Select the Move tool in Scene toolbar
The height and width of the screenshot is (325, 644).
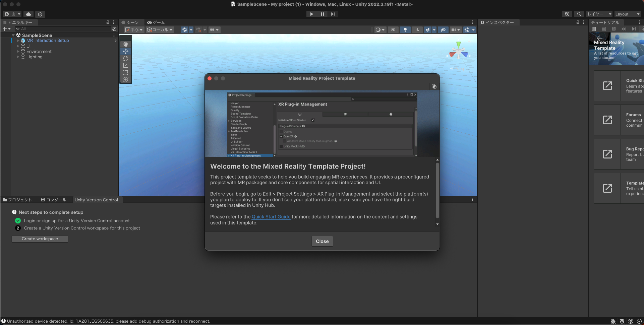click(126, 51)
